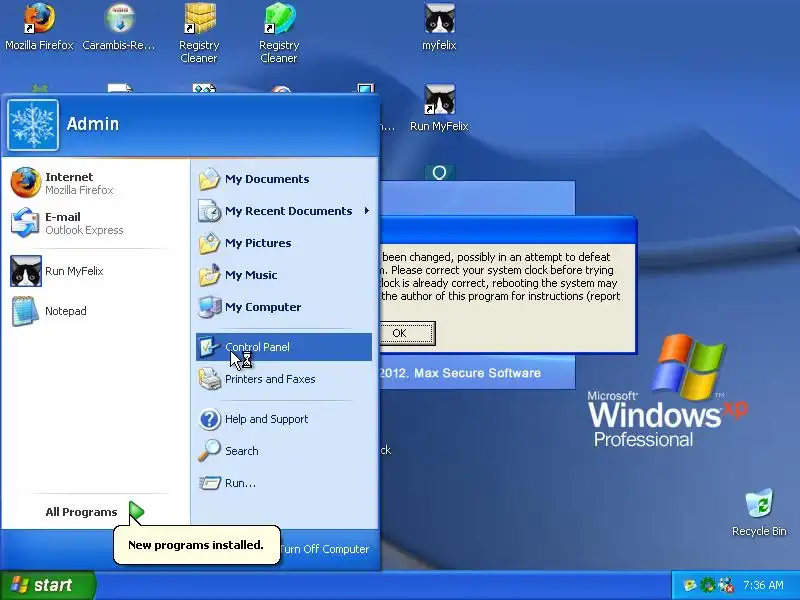The height and width of the screenshot is (600, 800).
Task: Click the Admin snowflake user picture
Action: (33, 124)
